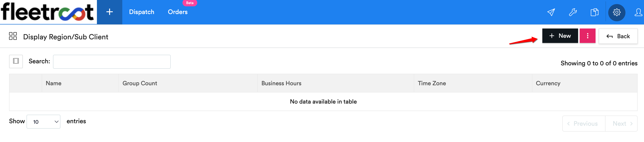
Task: Focus the Search input field
Action: pyautogui.click(x=112, y=62)
